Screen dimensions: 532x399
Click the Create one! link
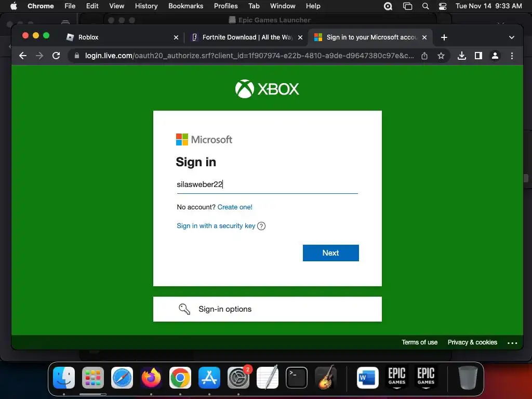[x=235, y=207]
